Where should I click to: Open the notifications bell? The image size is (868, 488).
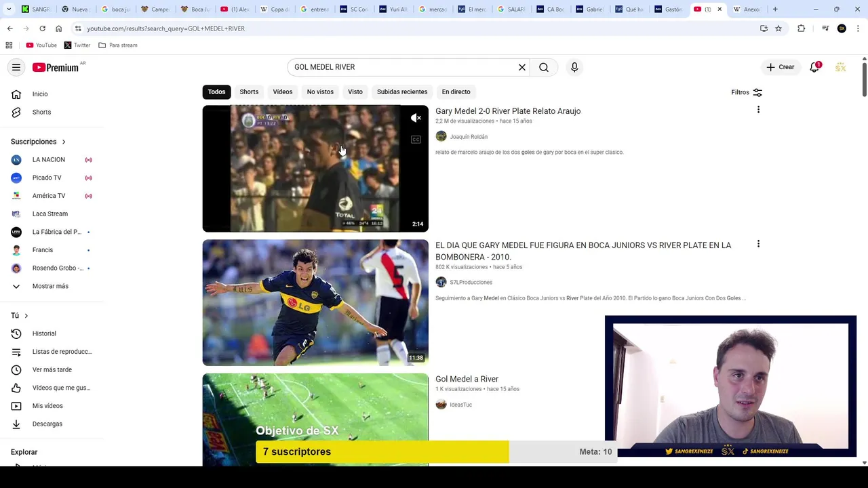(814, 67)
